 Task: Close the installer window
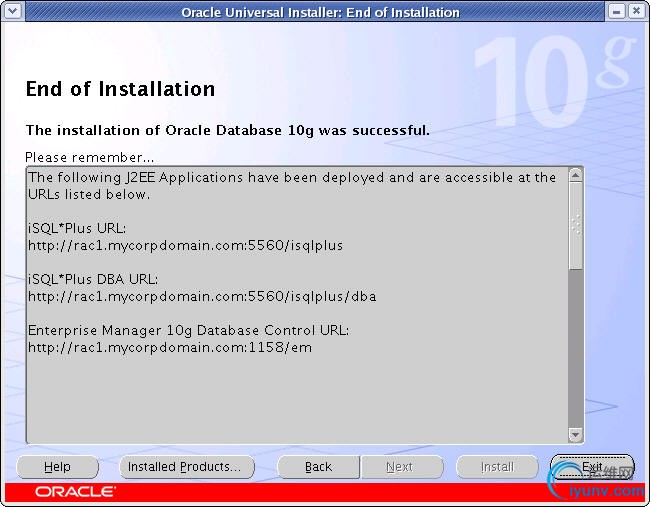pyautogui.click(x=636, y=11)
